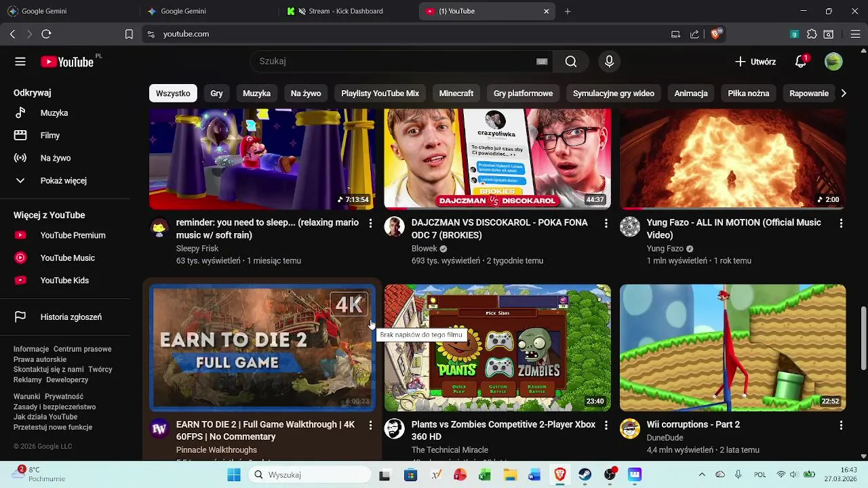Open the browser extensions puzzle icon

(812, 34)
